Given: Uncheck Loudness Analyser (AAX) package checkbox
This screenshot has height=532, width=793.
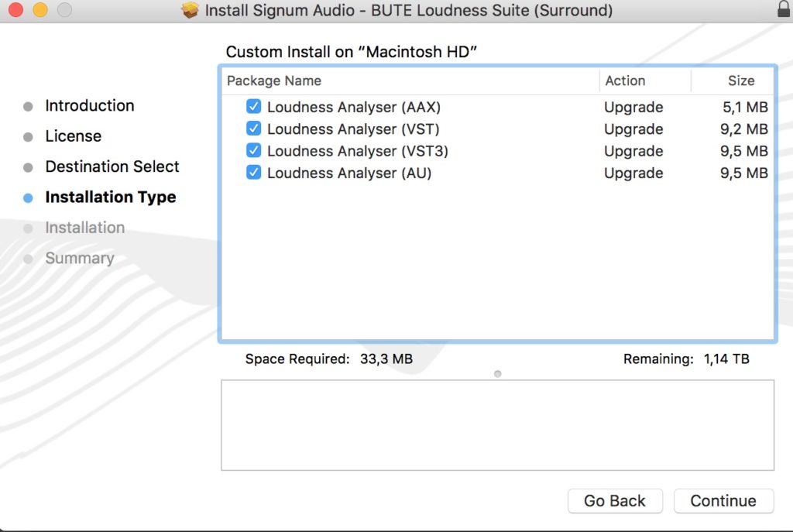Looking at the screenshot, I should [x=253, y=107].
